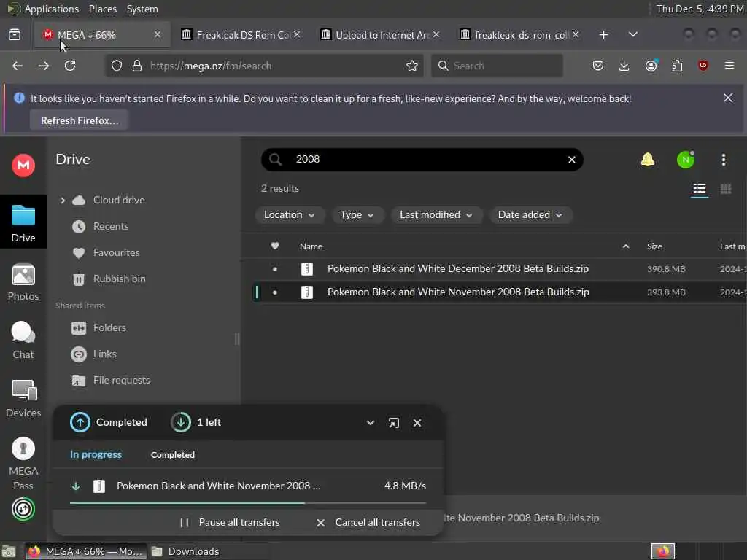The image size is (747, 560).
Task: Click the Refresh Firefox button
Action: click(79, 120)
